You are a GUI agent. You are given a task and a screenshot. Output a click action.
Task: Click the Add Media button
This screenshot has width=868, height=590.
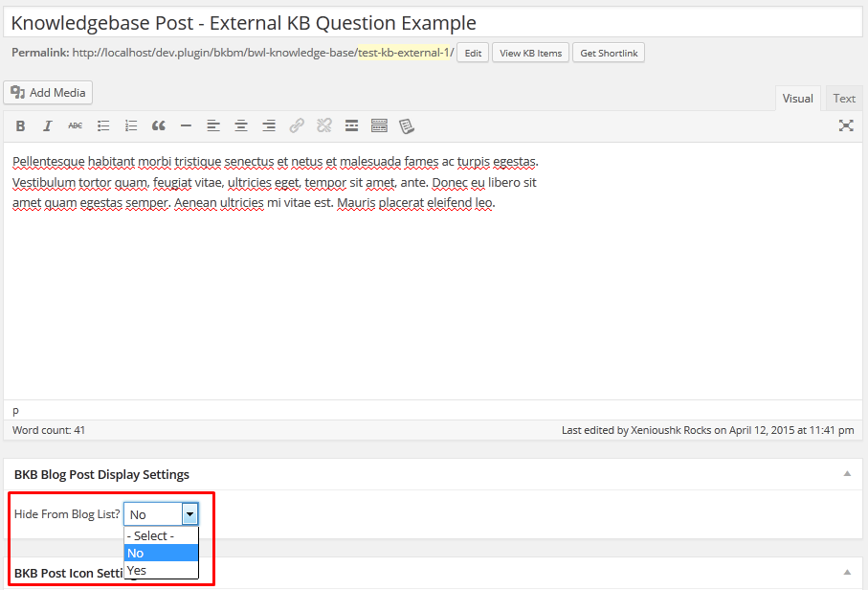coord(48,93)
